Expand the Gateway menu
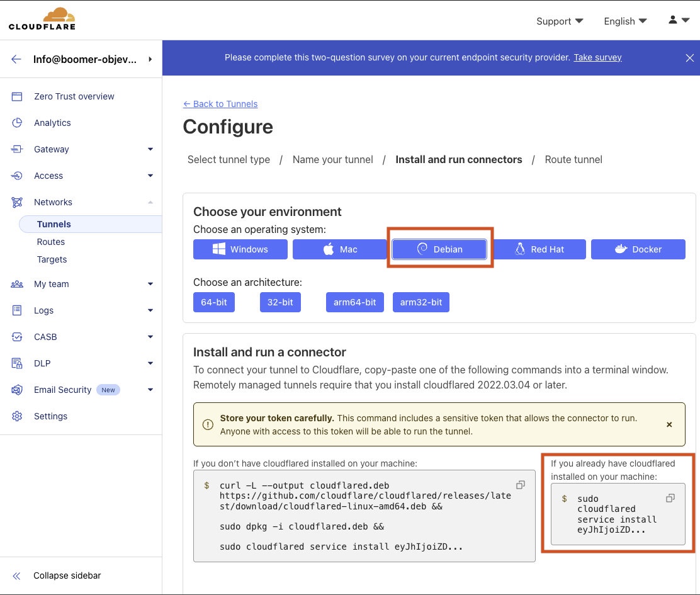700x595 pixels. pos(150,149)
